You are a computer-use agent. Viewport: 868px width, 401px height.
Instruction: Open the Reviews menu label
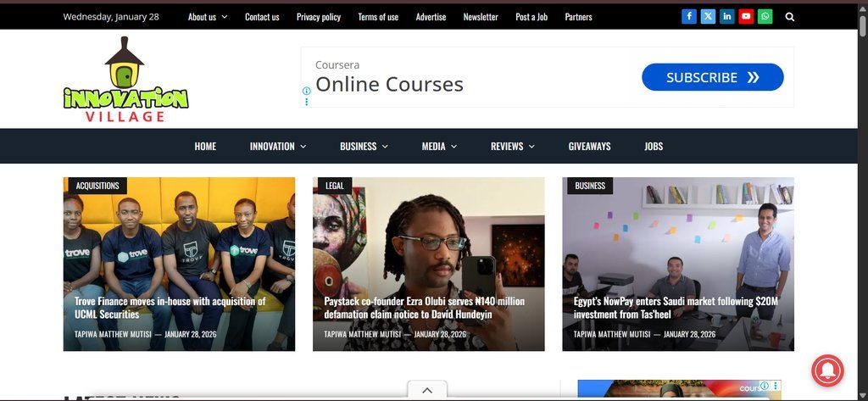(507, 146)
